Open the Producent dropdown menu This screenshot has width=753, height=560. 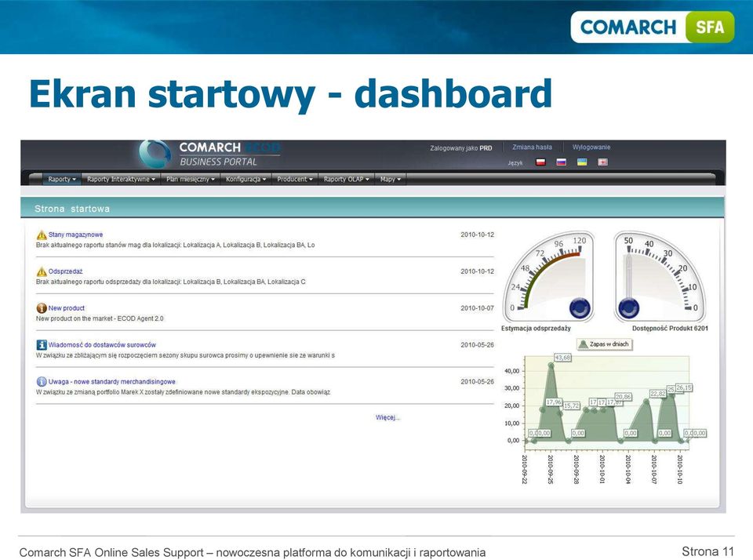pyautogui.click(x=295, y=179)
